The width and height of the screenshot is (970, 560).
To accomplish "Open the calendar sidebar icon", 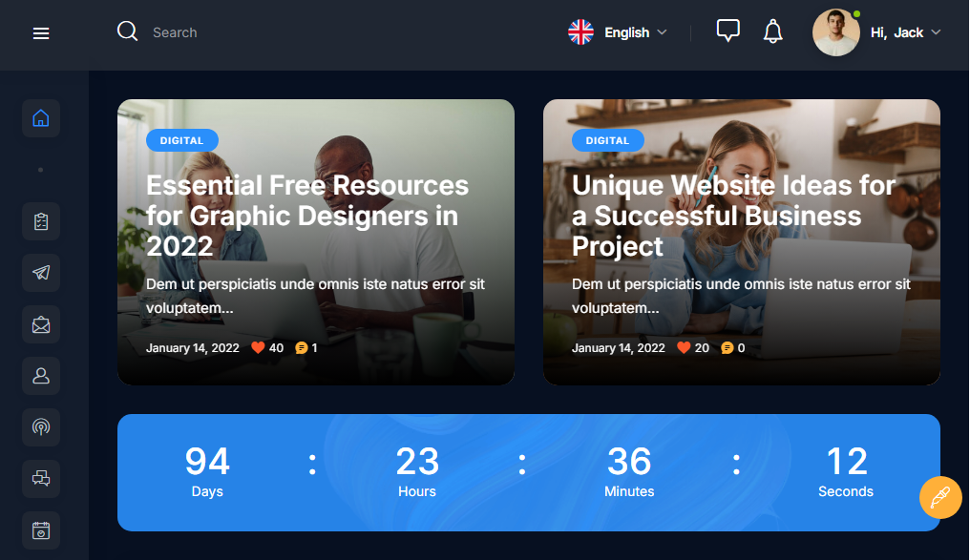I will (x=41, y=530).
